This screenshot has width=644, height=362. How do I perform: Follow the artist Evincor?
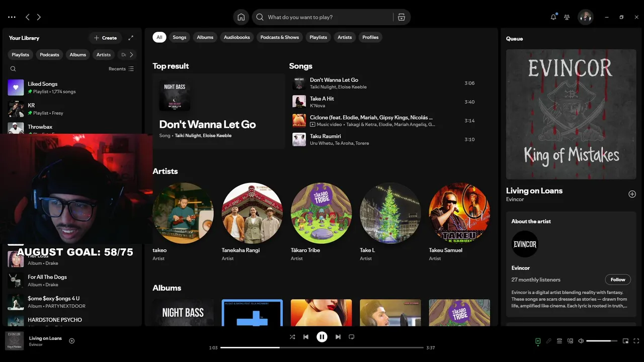coord(618,280)
